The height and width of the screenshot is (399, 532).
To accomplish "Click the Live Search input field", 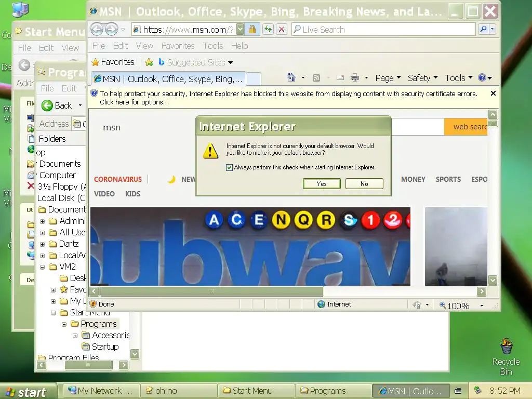I will (383, 30).
